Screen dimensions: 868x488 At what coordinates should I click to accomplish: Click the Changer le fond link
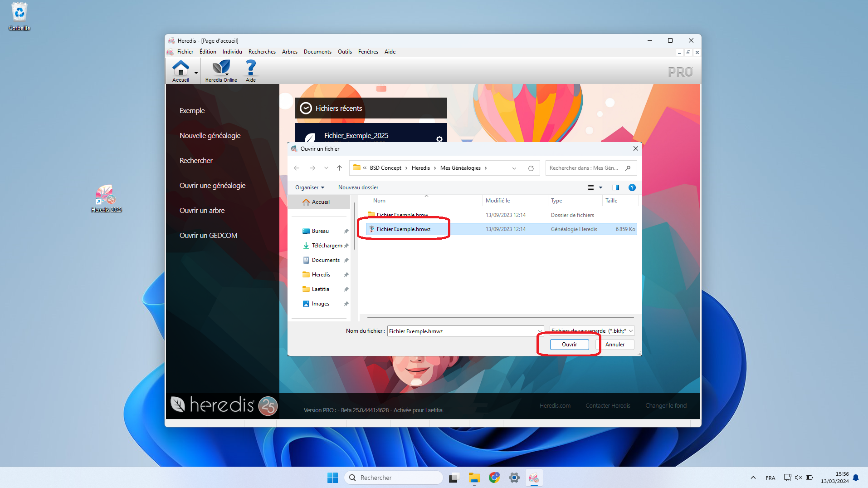pyautogui.click(x=665, y=406)
